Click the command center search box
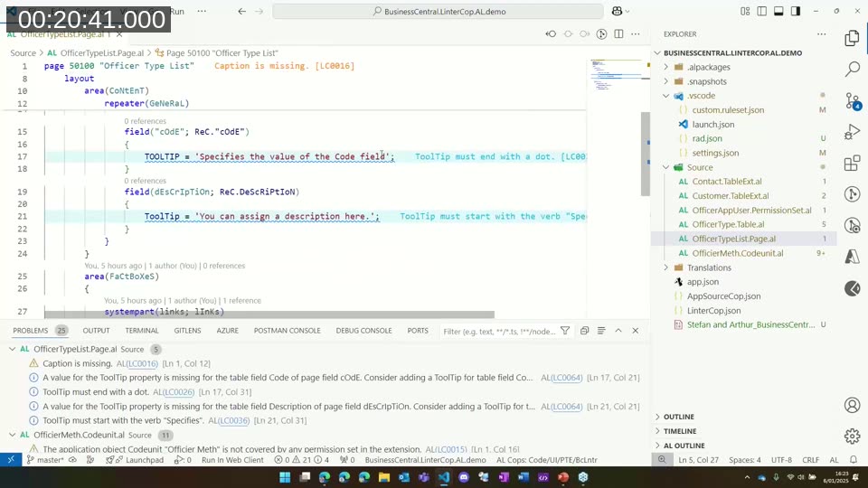 [x=438, y=11]
